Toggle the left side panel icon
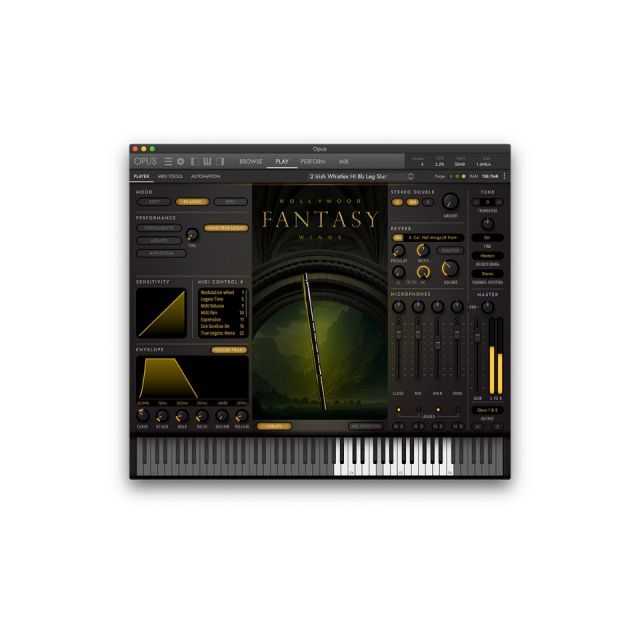This screenshot has height=640, width=640. click(194, 162)
